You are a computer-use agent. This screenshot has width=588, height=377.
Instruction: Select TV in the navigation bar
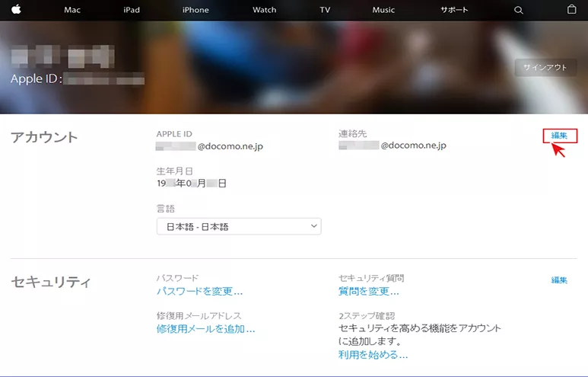[325, 10]
